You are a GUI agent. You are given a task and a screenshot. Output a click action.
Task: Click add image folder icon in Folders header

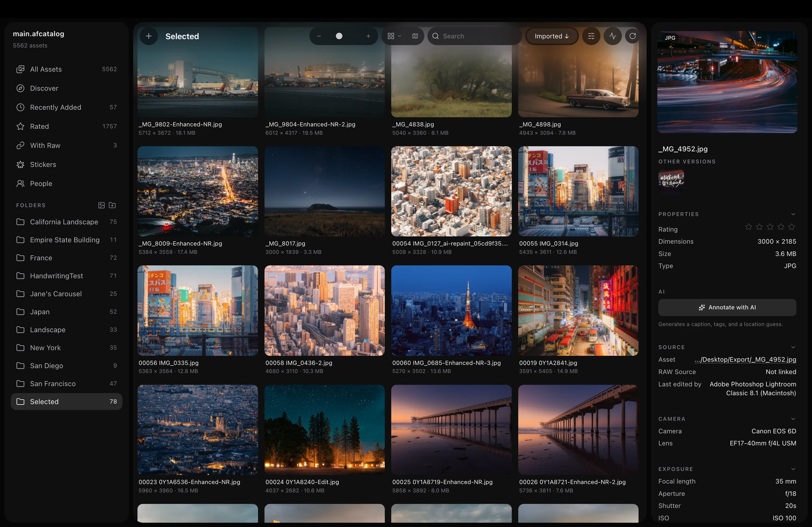tap(101, 205)
